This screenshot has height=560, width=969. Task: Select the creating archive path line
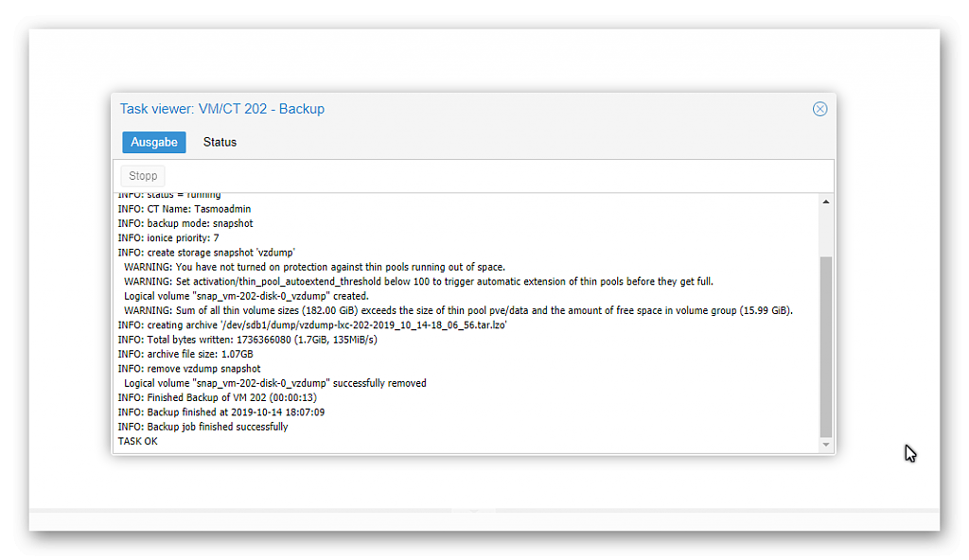(312, 325)
